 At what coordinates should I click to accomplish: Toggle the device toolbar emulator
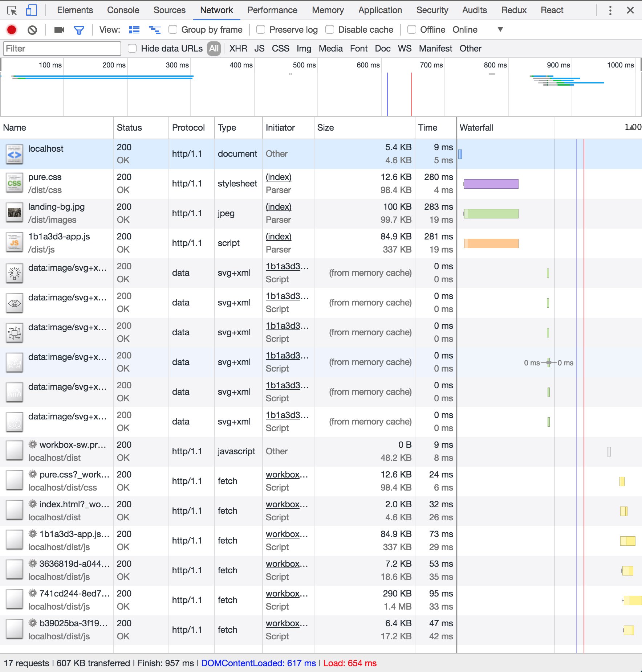(31, 10)
